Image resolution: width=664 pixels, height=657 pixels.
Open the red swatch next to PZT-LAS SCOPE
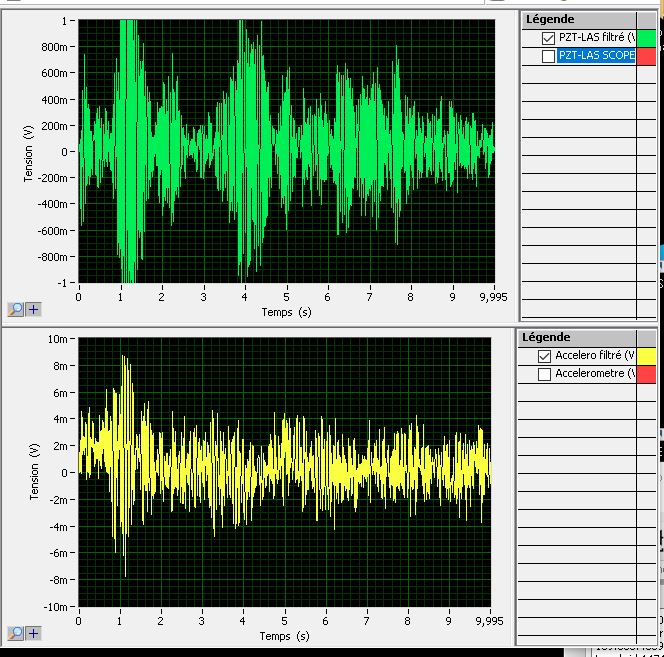[x=646, y=56]
